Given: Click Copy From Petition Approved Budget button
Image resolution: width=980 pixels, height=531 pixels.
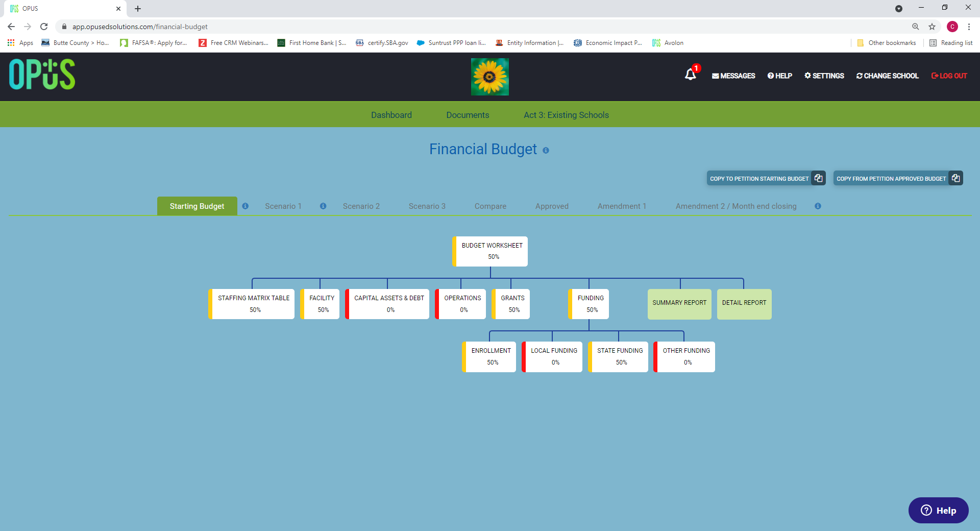Looking at the screenshot, I should 897,178.
